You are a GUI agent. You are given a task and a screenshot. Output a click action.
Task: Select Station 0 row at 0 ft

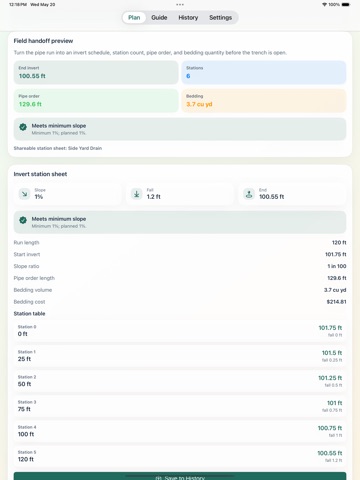coord(180,331)
